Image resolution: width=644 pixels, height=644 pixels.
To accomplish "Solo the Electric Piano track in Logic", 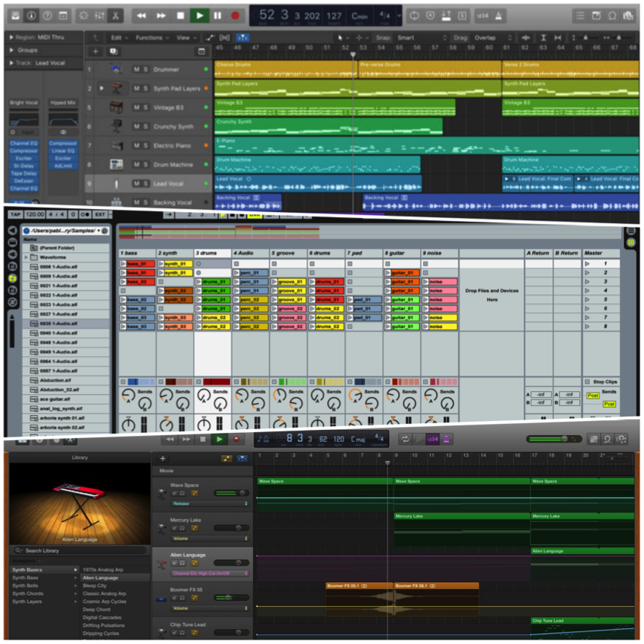I will point(146,146).
